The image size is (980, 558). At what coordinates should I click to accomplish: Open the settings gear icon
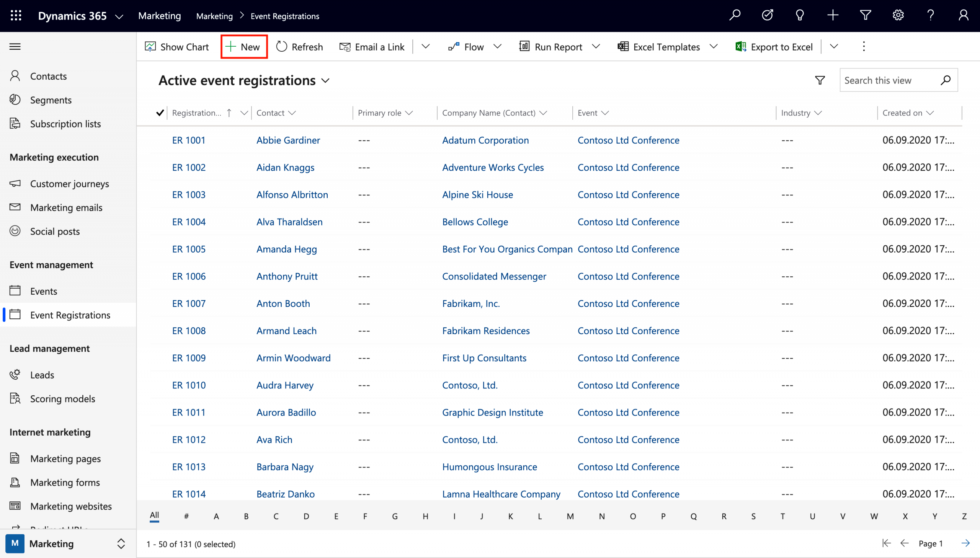pyautogui.click(x=898, y=16)
